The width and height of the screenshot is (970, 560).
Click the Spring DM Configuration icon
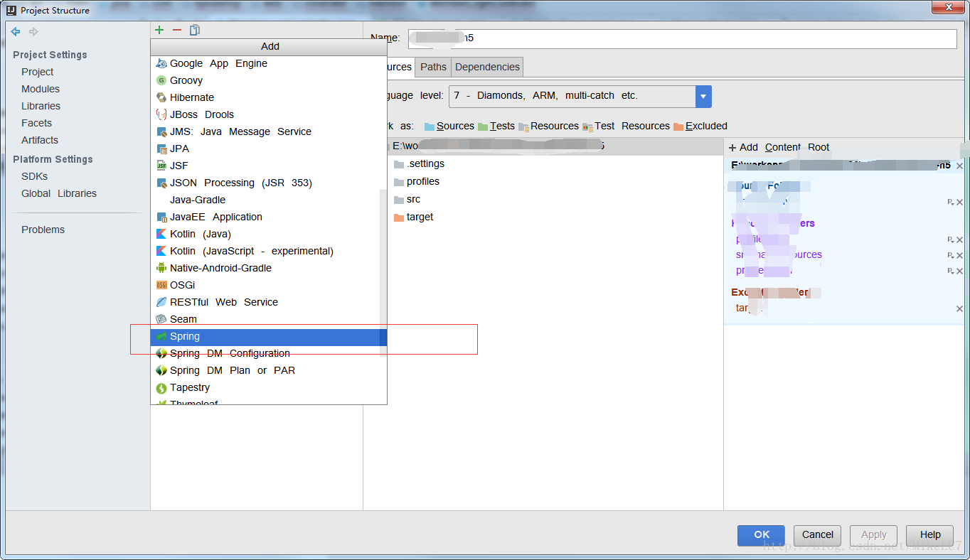[x=161, y=353]
